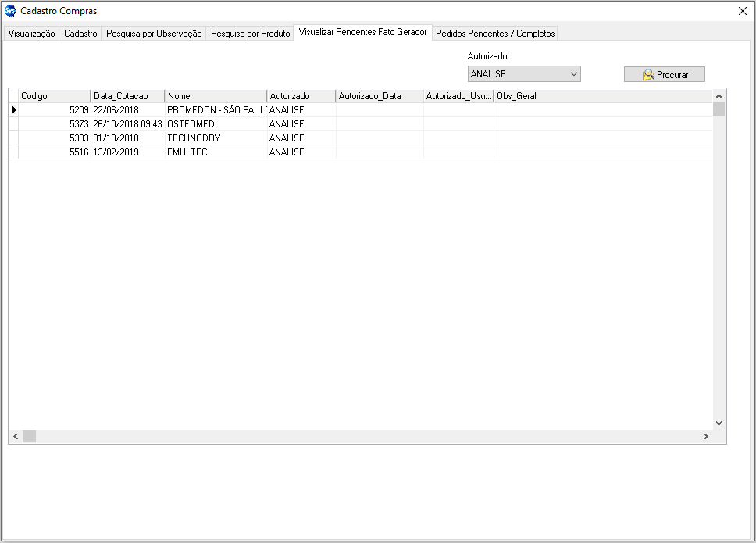
Task: Open Pedidos Pendentes / Completos tab
Action: [495, 34]
